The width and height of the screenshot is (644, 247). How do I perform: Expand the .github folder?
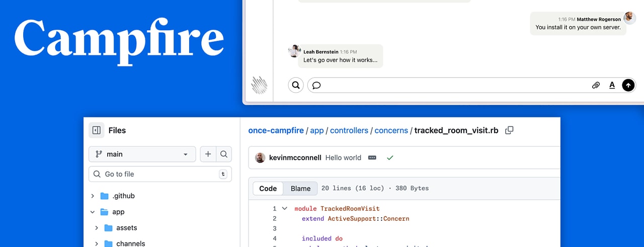point(93,196)
